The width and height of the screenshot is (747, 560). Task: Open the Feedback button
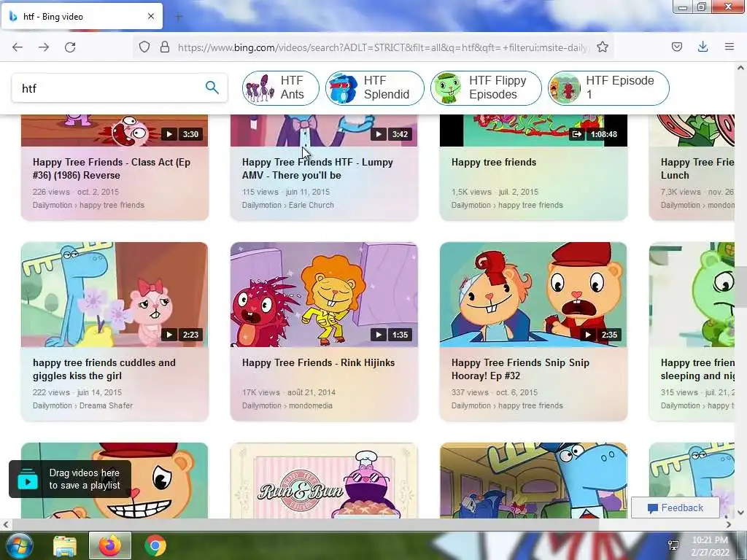click(x=675, y=508)
